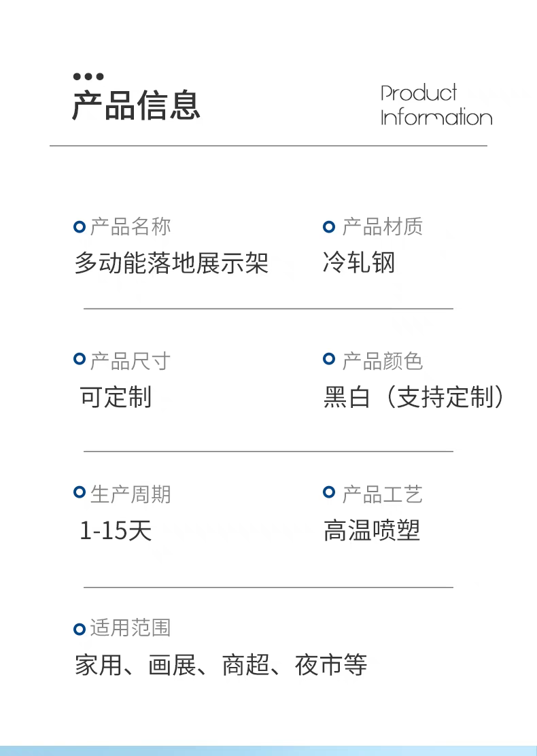Click the 产品信息 heading
The image size is (537, 756).
136,105
